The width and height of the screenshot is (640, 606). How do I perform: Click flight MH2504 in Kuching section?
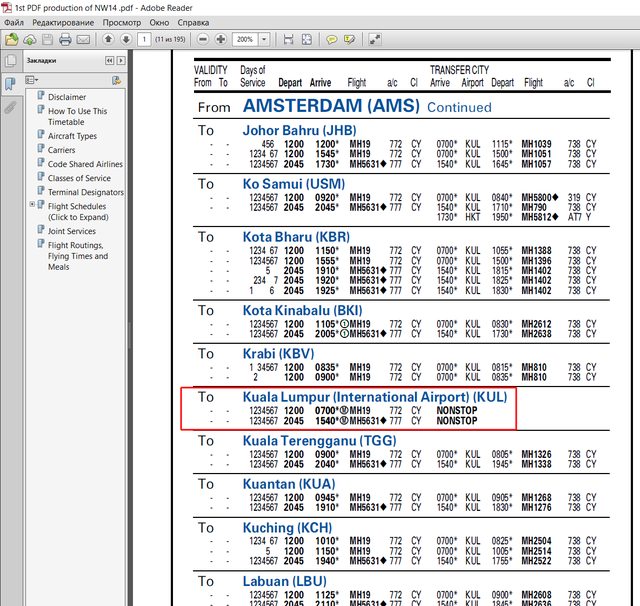[536, 541]
